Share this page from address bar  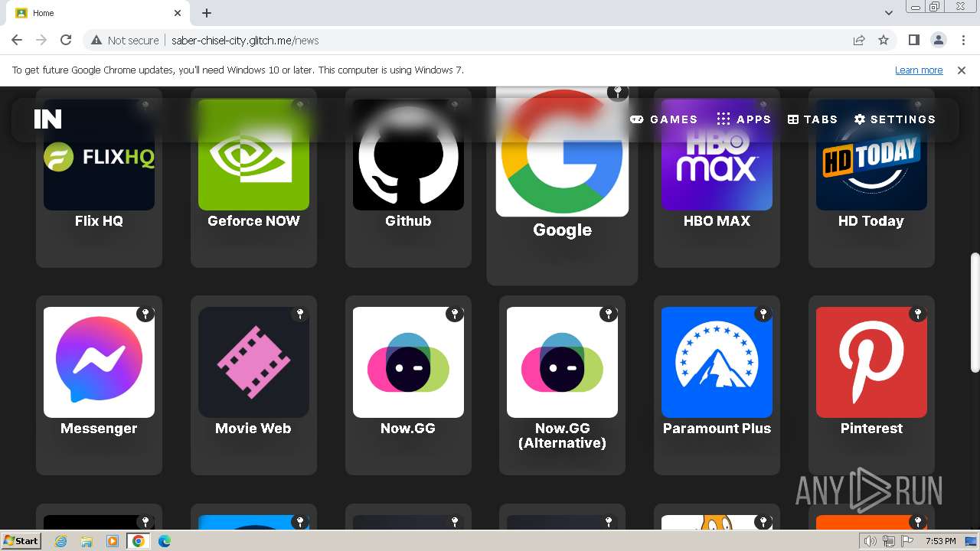click(x=859, y=40)
